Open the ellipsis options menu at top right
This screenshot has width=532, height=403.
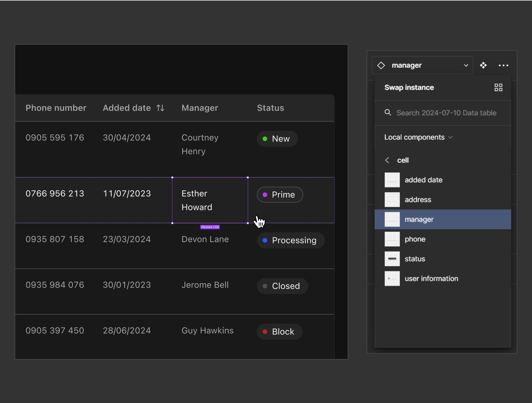503,65
